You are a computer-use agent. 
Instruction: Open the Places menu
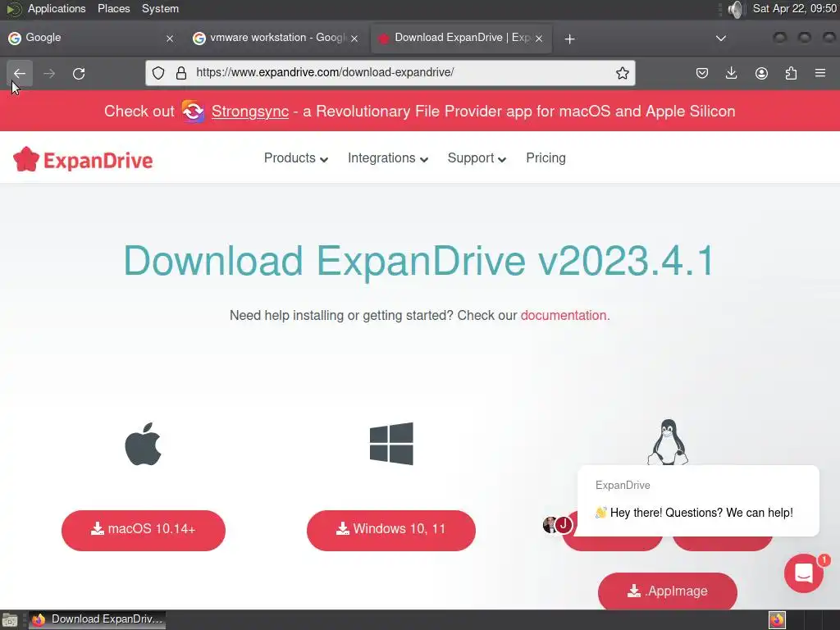coord(113,8)
